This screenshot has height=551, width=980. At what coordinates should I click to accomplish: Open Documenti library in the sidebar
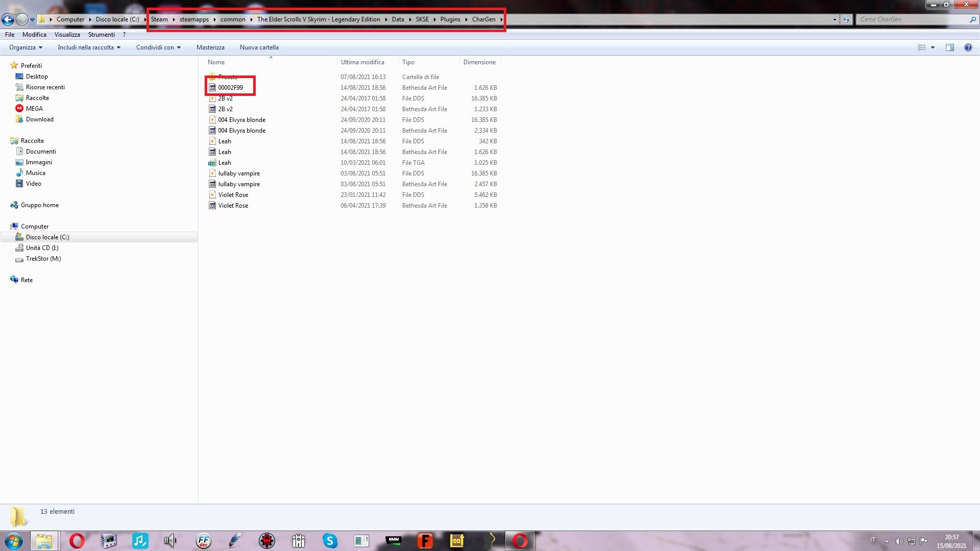41,152
